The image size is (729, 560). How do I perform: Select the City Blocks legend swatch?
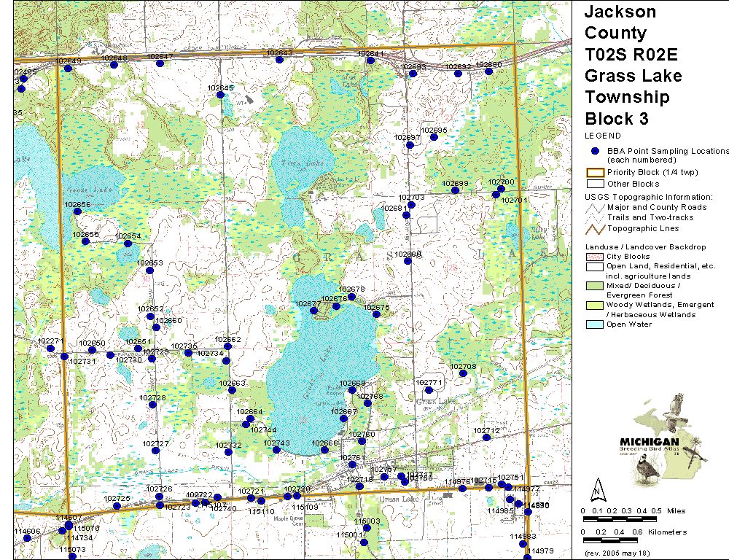(x=595, y=257)
